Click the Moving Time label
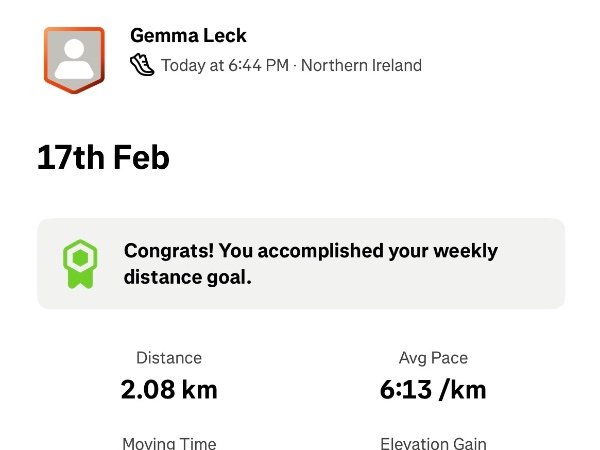Image resolution: width=600 pixels, height=450 pixels. point(169,443)
